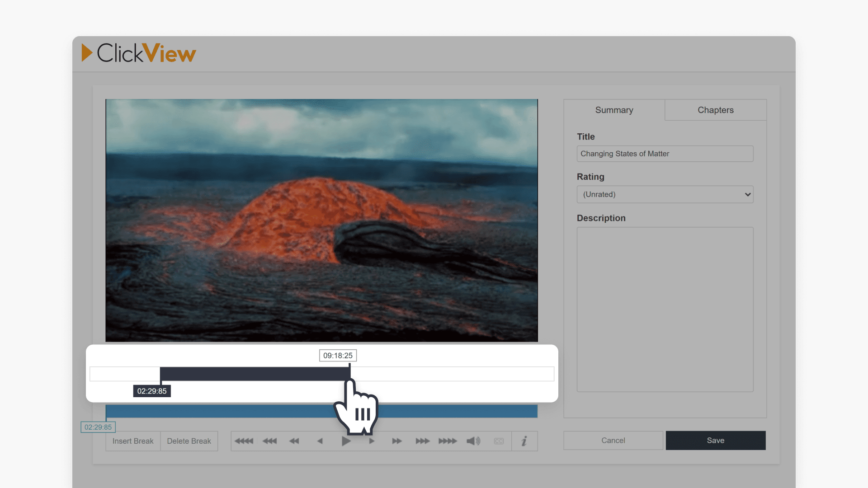Select the fastest rewind control

(244, 441)
